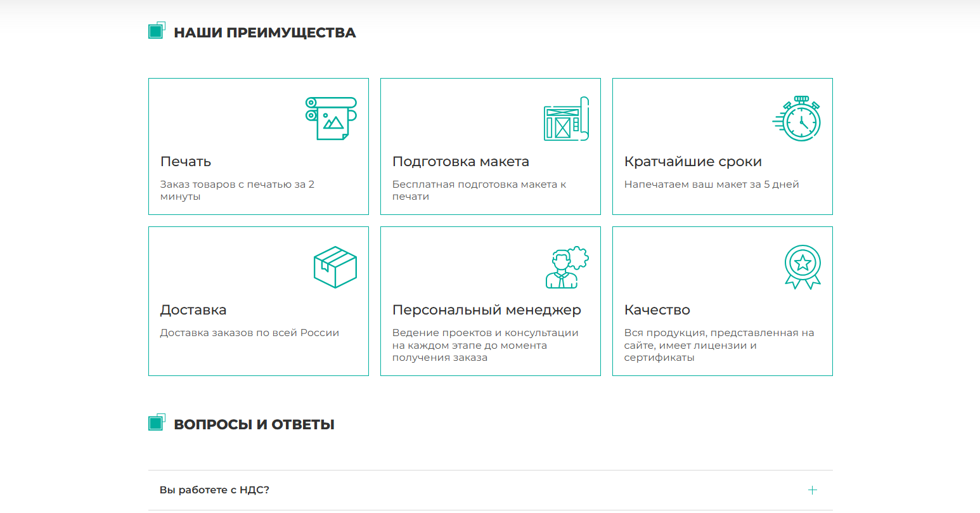Expand the plus icon for НДС question

813,490
